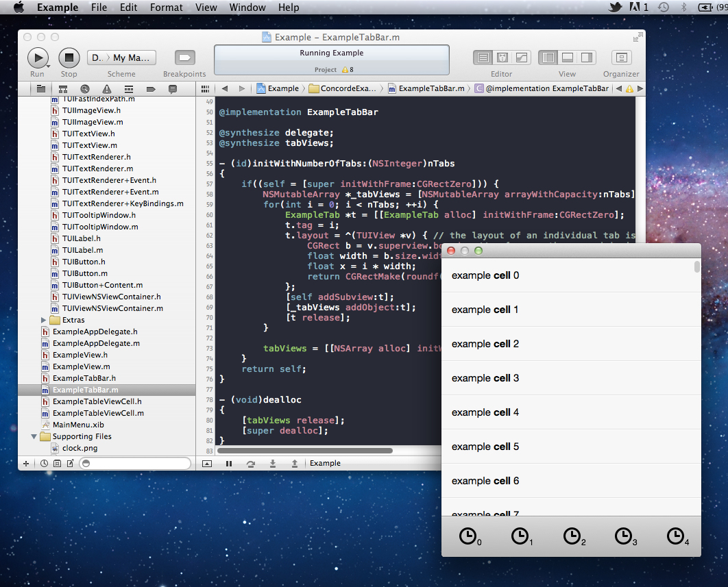Screen dimensions: 728x587
Task: Select clock.png in navigator
Action: coord(80,448)
